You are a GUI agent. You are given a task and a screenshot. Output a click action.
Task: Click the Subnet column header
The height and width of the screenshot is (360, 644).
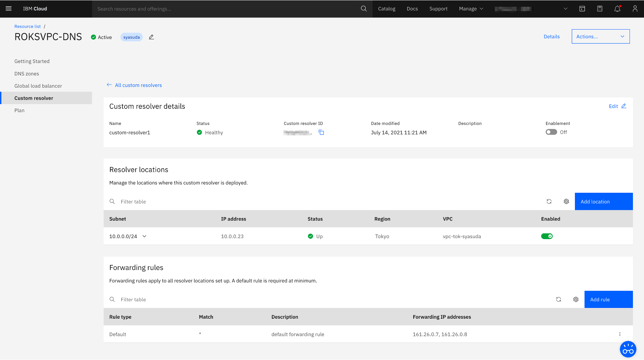[117, 219]
